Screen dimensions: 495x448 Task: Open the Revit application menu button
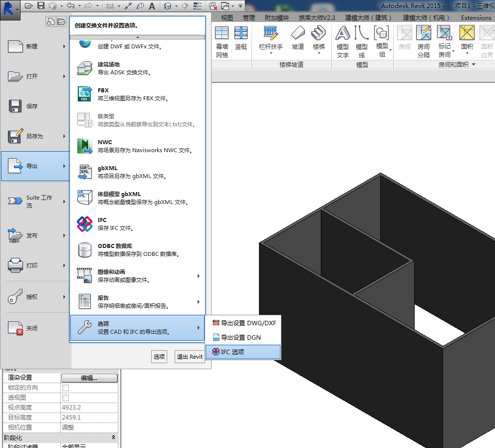tap(10, 10)
